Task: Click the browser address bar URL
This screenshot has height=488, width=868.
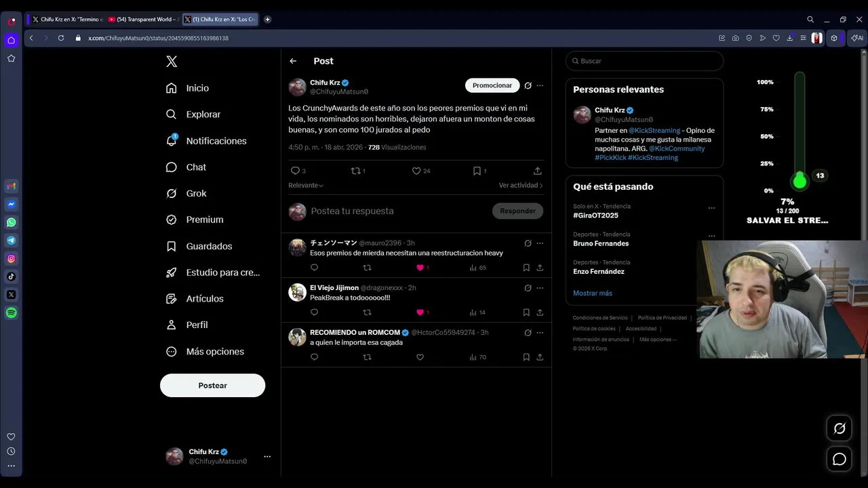Action: 158,38
